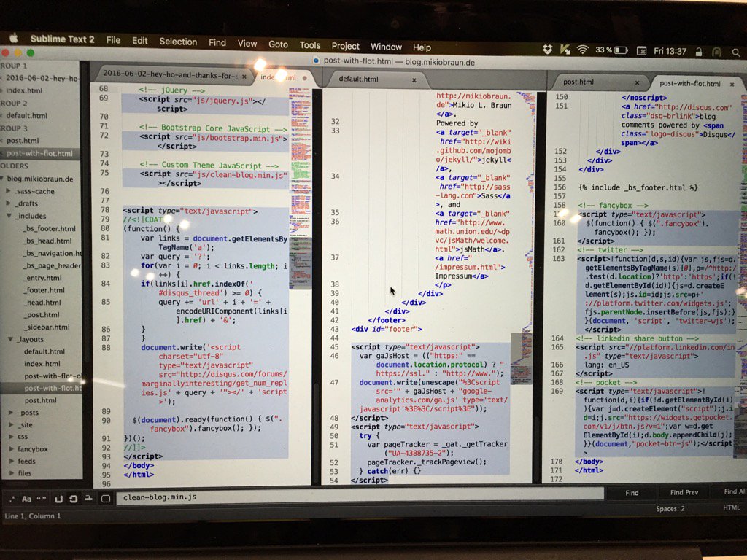Image resolution: width=747 pixels, height=560 pixels.
Task: Toggle case sensitive search (Aa)
Action: [x=27, y=499]
